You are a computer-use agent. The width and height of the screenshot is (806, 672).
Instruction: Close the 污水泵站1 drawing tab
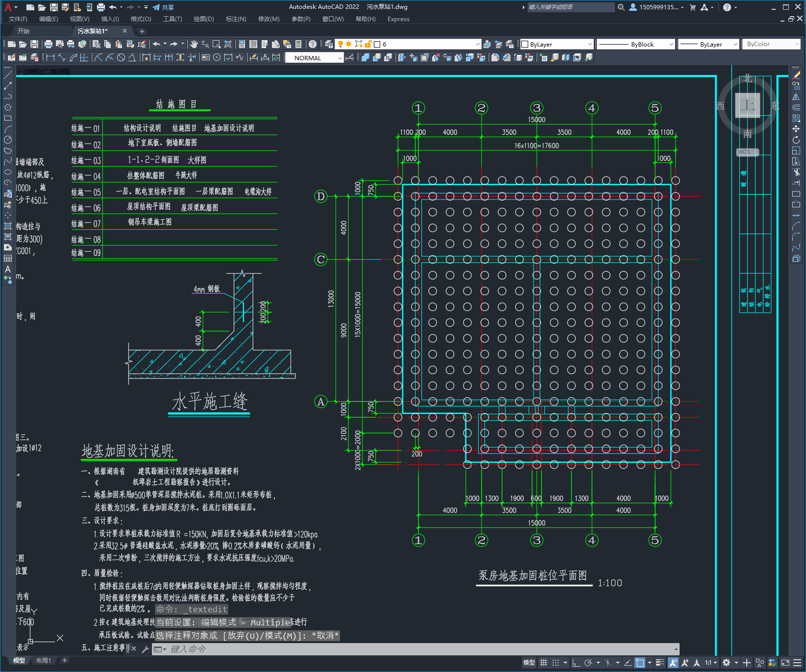point(124,31)
